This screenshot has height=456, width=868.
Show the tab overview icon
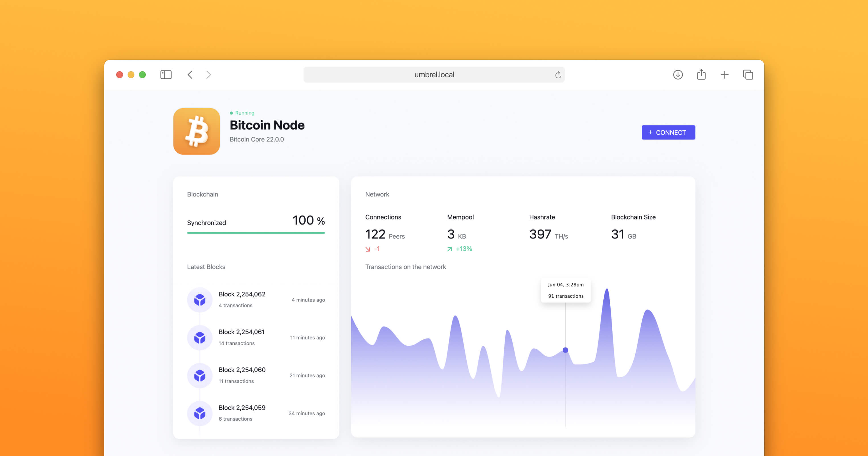(748, 75)
